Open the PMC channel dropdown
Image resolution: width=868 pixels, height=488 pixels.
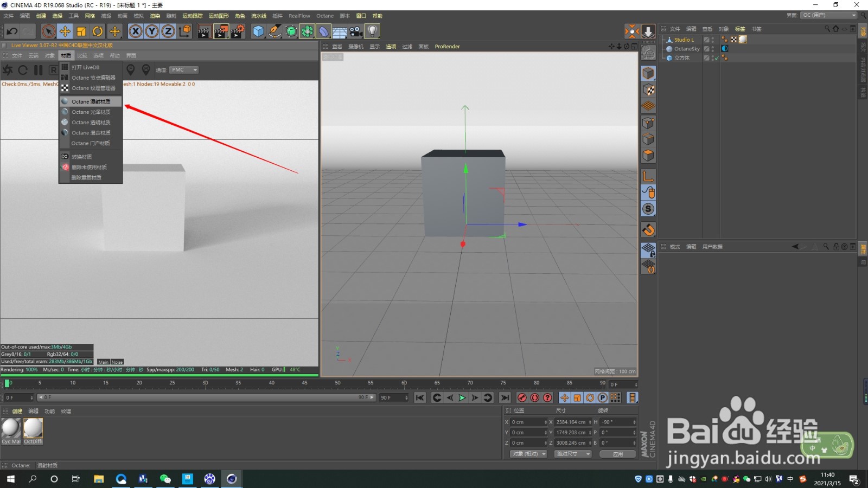[x=184, y=70]
